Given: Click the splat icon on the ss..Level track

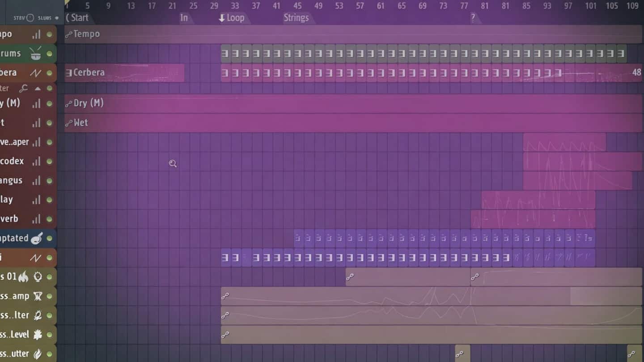Looking at the screenshot, I should coord(38,335).
